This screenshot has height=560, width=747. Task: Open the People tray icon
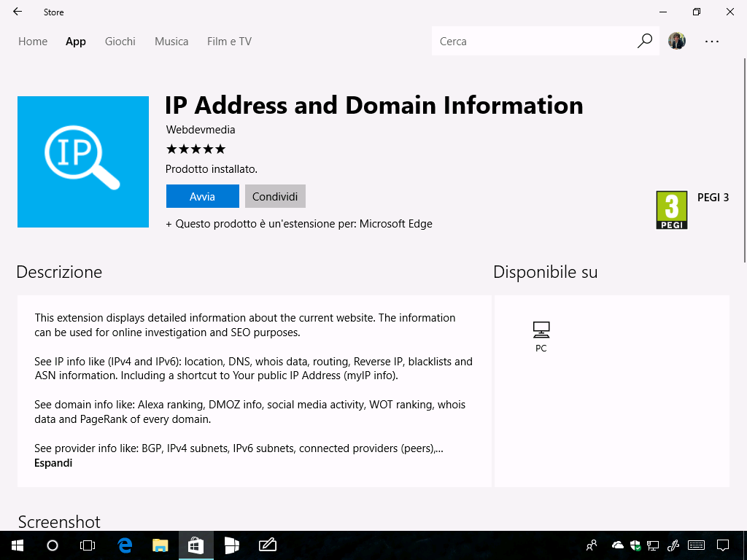[x=592, y=545]
